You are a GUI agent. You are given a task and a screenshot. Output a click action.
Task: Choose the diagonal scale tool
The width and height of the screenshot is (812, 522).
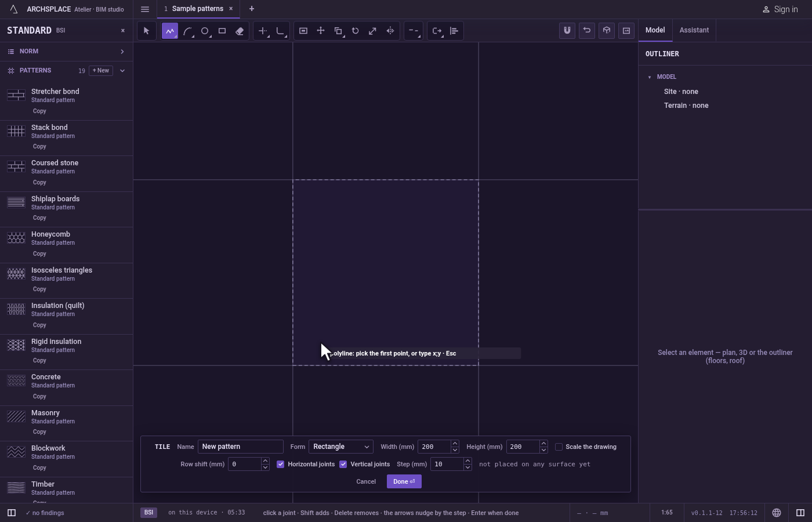pos(373,31)
